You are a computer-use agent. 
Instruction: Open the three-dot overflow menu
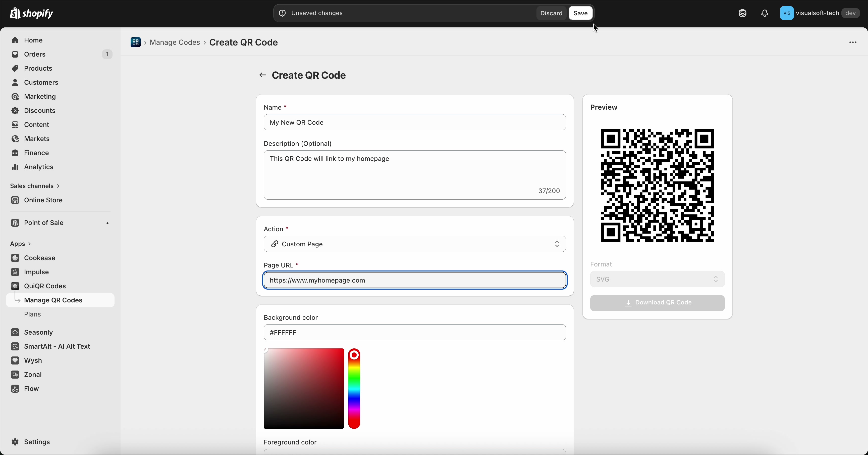coord(852,42)
